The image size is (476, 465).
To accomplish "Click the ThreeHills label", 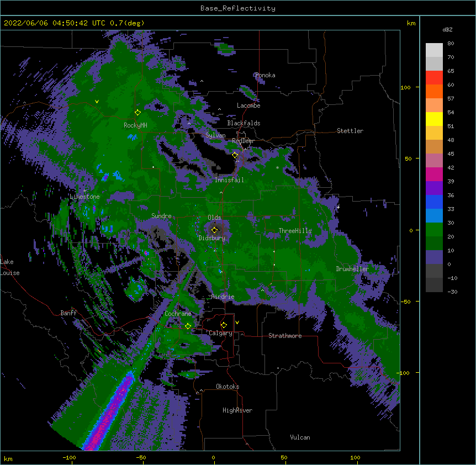I will [295, 231].
